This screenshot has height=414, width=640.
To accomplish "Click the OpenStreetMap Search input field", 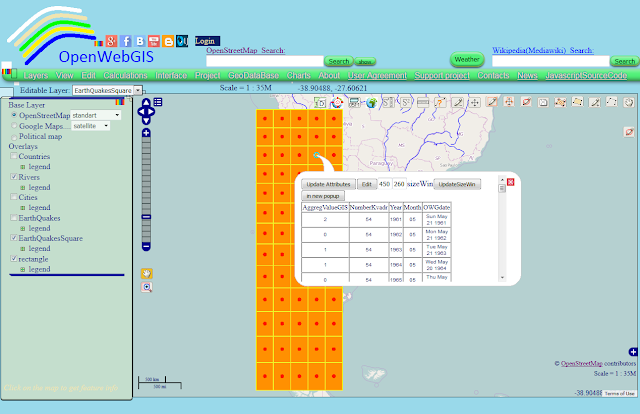I will (x=264, y=61).
